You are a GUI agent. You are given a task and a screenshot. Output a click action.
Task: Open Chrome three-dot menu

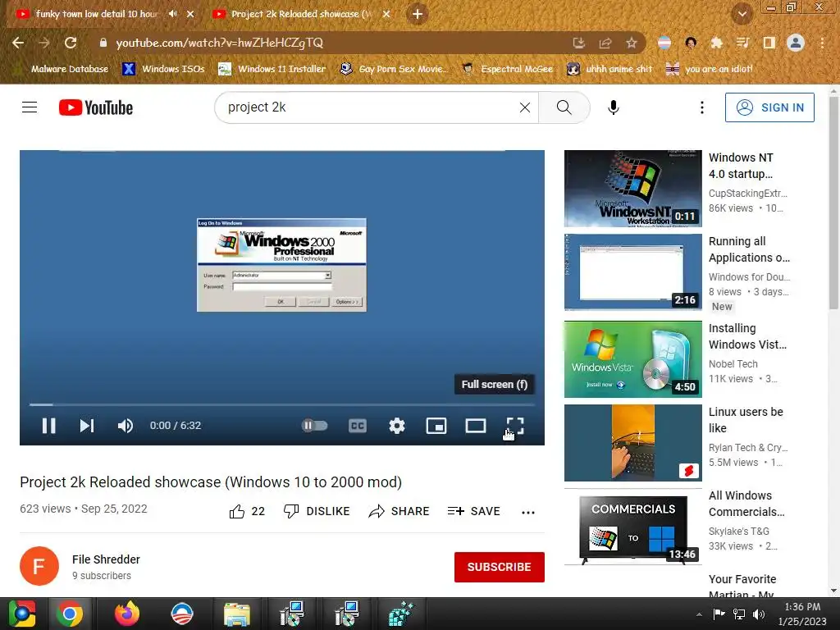point(822,43)
